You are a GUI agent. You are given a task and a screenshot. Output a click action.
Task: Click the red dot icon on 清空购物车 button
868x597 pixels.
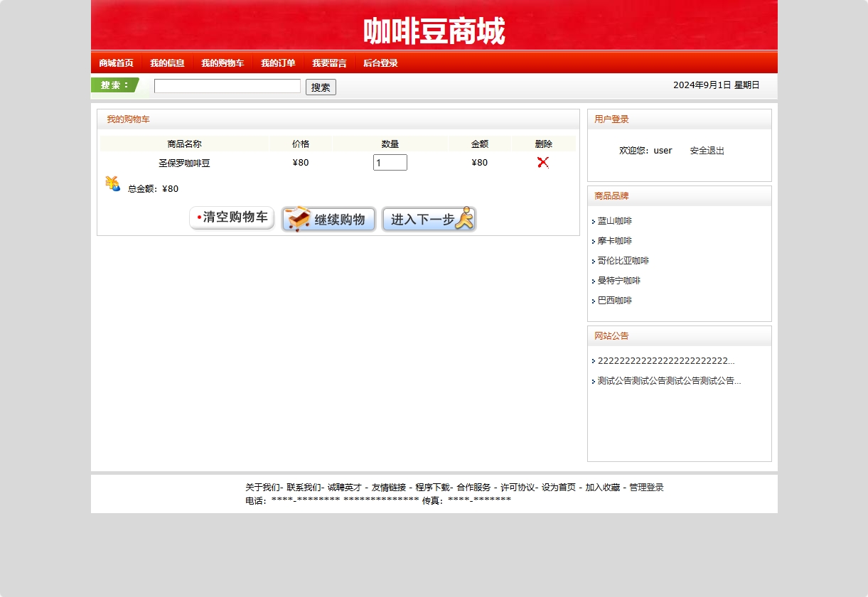(197, 217)
